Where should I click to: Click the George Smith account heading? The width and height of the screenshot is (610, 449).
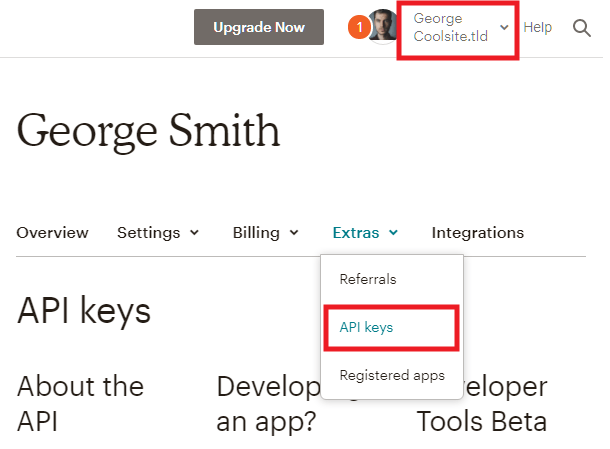[x=149, y=130]
